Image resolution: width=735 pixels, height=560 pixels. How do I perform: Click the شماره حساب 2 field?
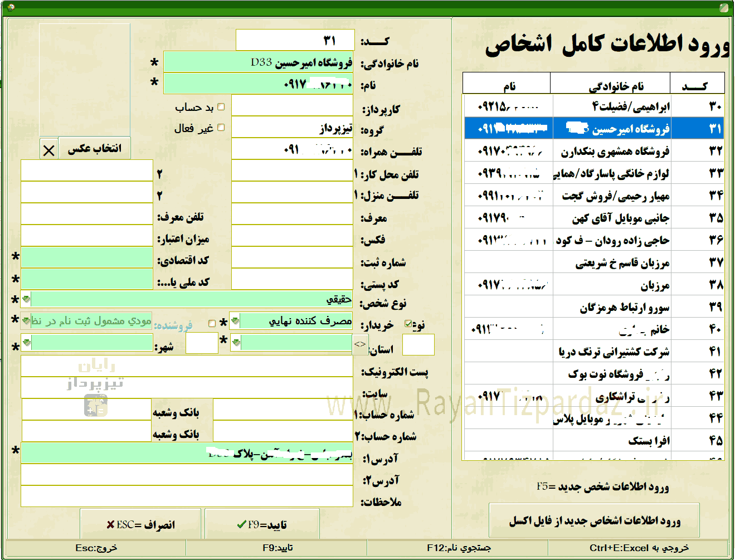click(x=283, y=431)
